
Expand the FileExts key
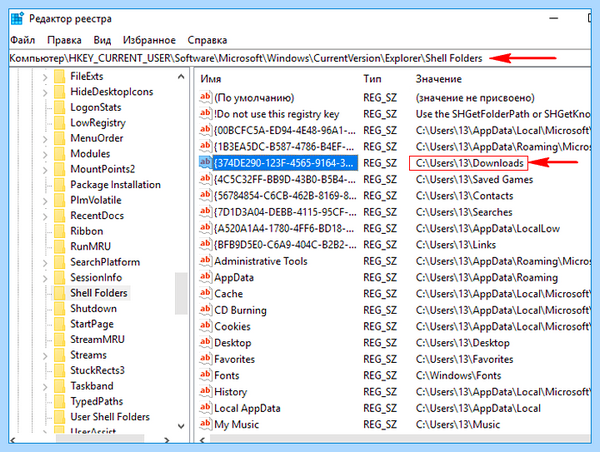coord(45,77)
